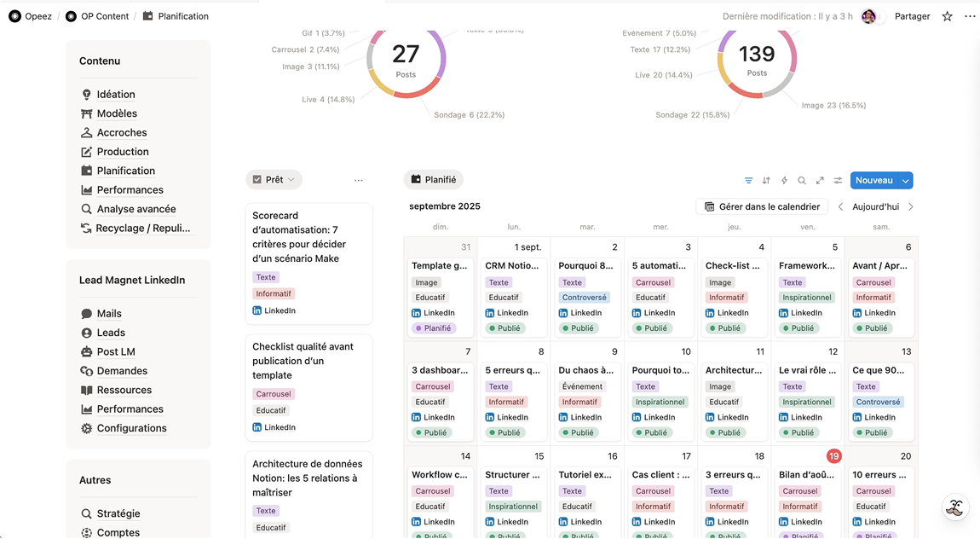
Task: Open Tutoriel ex... calendar entry
Action: point(587,503)
